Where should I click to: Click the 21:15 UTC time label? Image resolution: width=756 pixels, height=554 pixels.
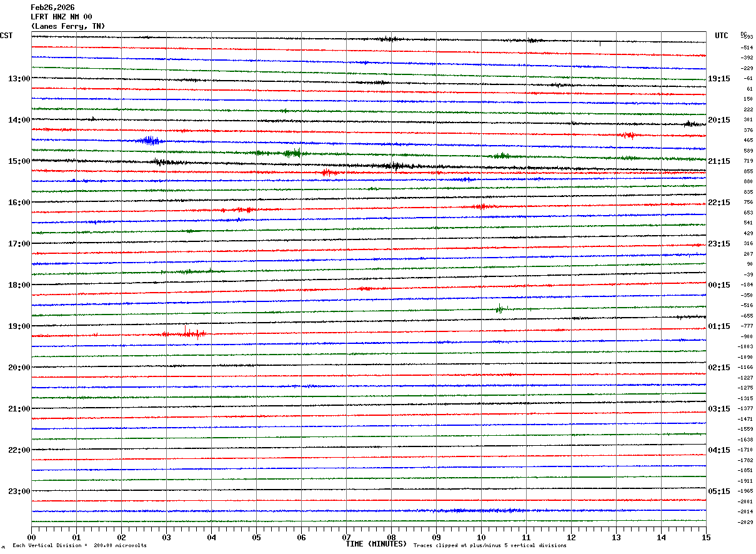pyautogui.click(x=719, y=161)
